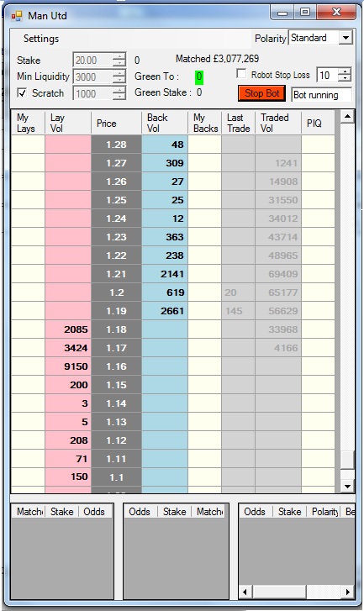Click the Man Utd window icon
The height and width of the screenshot is (611, 364).
click(x=17, y=16)
